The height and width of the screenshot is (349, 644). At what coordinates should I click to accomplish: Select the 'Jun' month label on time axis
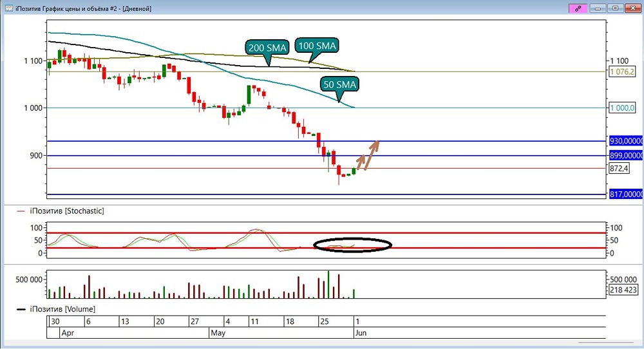click(361, 333)
